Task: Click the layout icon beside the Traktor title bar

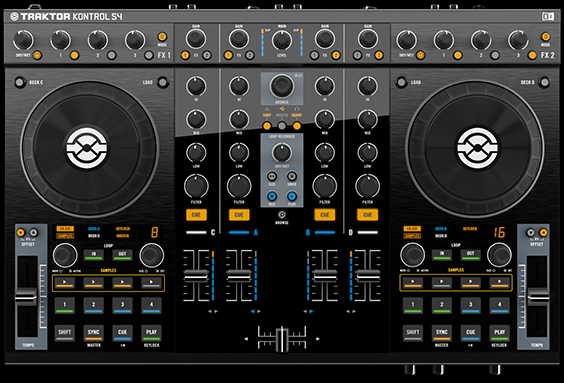Action: pos(548,17)
